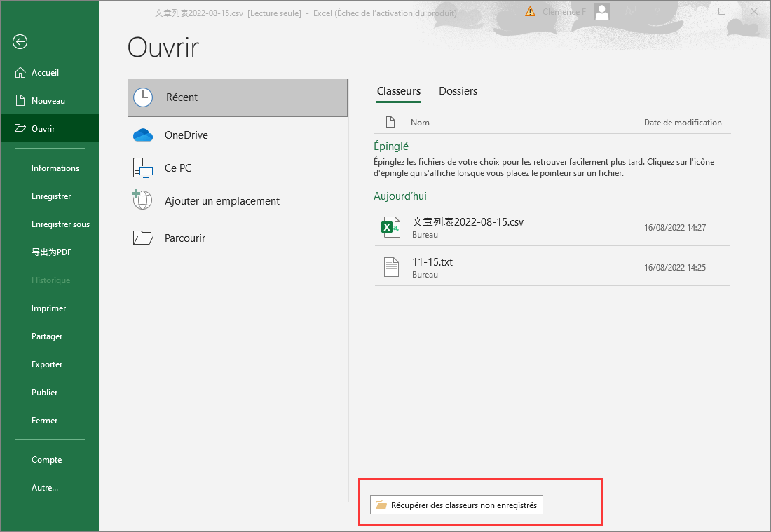Click the activation warning triangle icon
This screenshot has height=532, width=771.
point(530,11)
